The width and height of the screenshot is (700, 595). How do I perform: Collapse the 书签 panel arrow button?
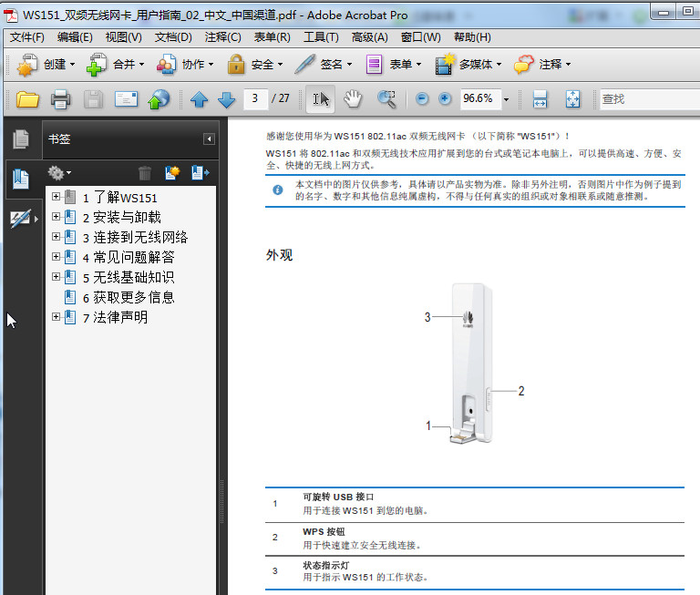click(209, 139)
